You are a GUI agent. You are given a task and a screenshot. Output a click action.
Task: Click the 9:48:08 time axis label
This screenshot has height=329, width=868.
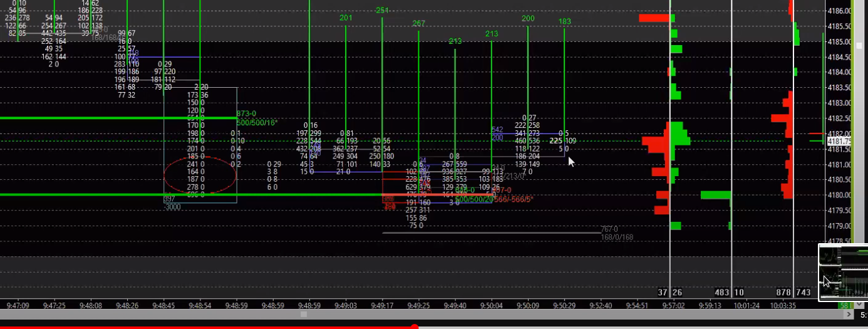tap(91, 305)
